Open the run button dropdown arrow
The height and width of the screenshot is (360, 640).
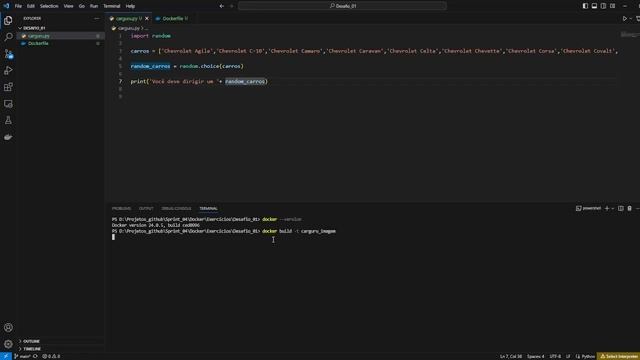pos(631,18)
